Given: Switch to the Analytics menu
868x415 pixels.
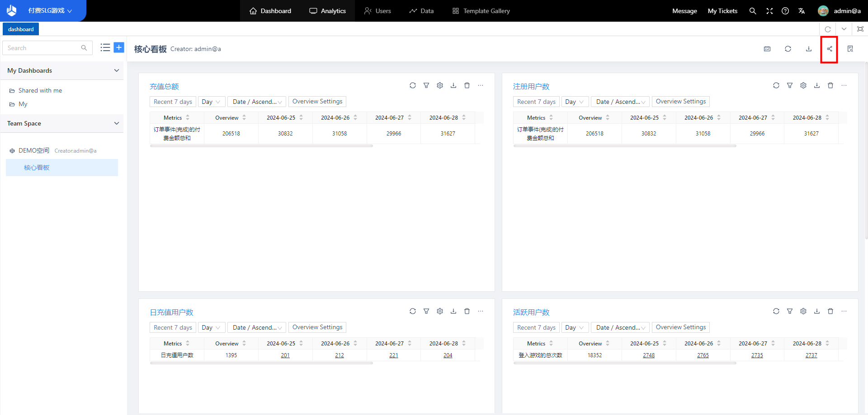Looking at the screenshot, I should coord(327,11).
